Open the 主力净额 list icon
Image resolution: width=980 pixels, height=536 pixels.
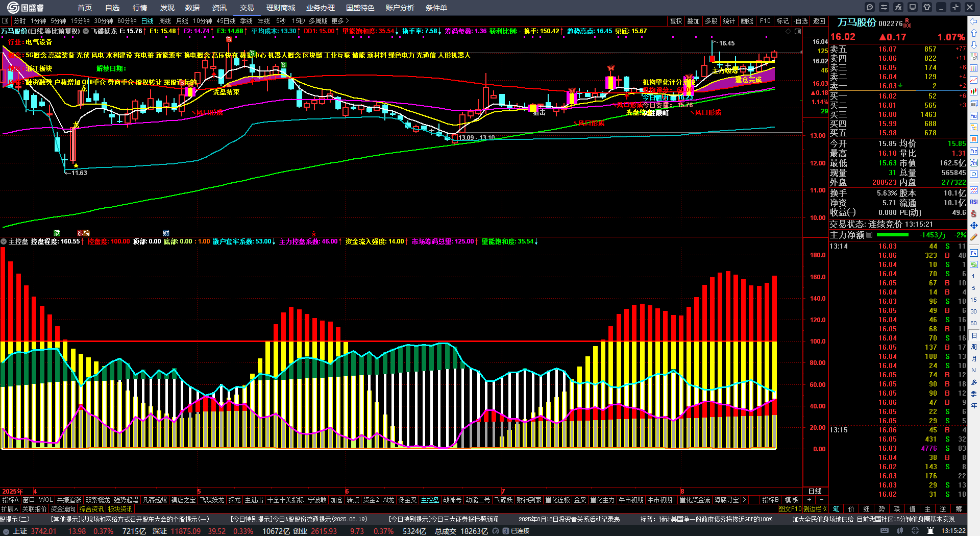(870, 235)
